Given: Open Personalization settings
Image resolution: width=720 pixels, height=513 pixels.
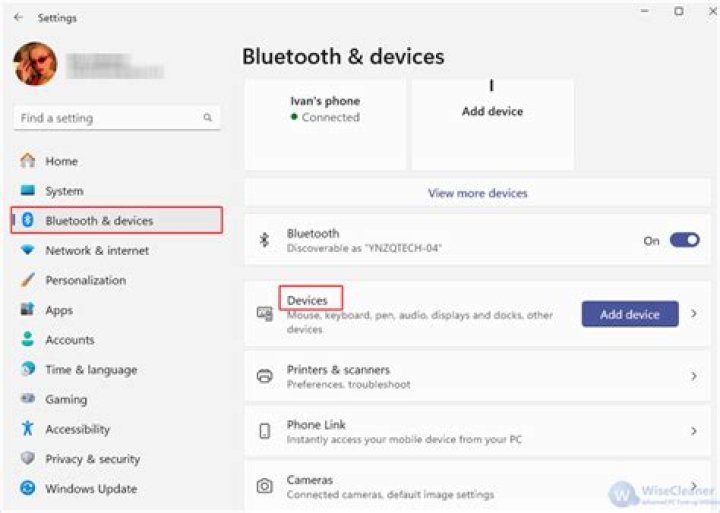Looking at the screenshot, I should coord(117,280).
